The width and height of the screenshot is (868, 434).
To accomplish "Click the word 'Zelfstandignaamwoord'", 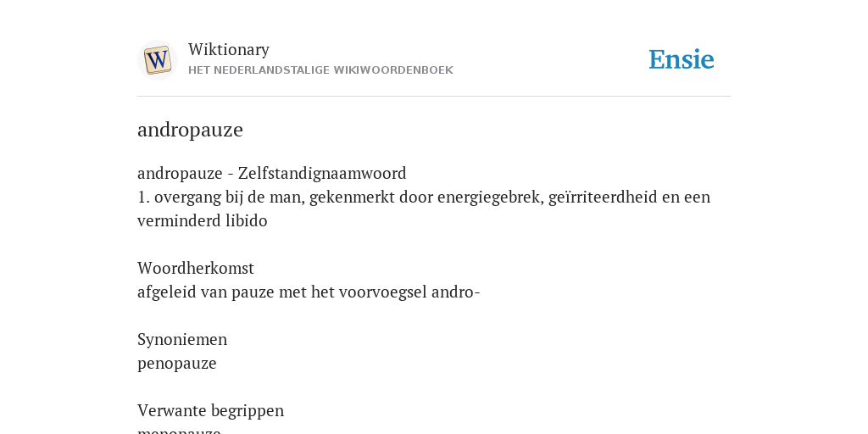I will click(322, 173).
